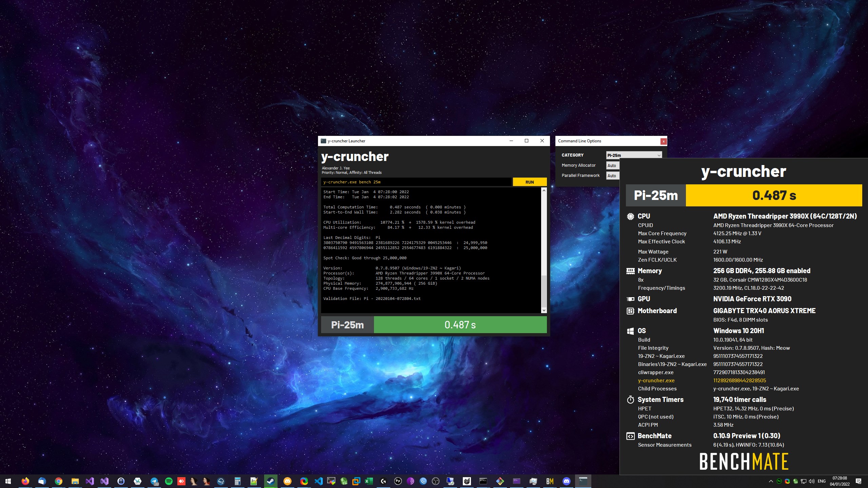Click 'Validation File: Pi - 20220104-072804.txt' line
The width and height of the screenshot is (868, 488).
pos(372,299)
